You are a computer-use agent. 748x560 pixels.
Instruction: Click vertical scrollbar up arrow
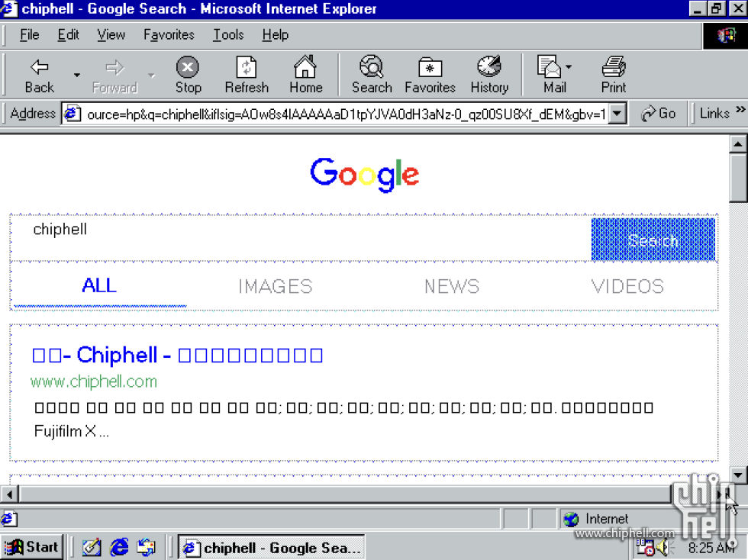[738, 144]
